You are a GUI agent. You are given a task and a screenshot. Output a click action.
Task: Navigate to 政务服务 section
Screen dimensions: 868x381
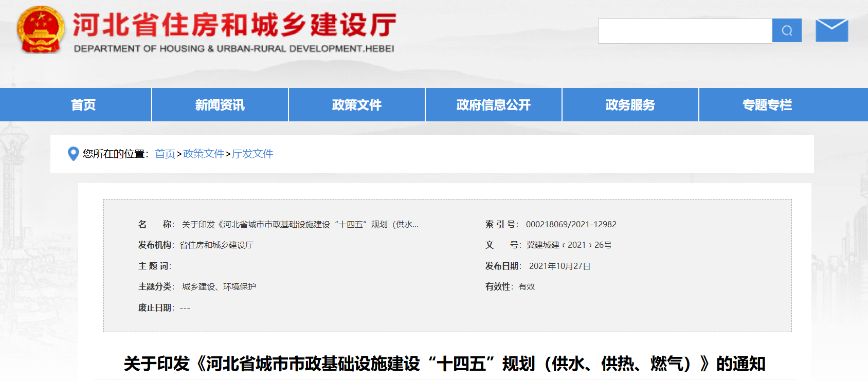coord(630,105)
